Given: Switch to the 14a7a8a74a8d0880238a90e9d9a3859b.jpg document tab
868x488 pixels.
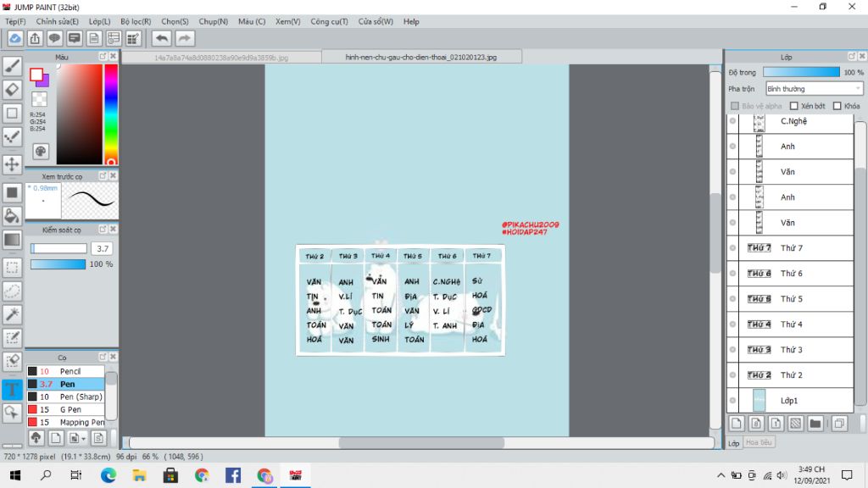Looking at the screenshot, I should (221, 58).
